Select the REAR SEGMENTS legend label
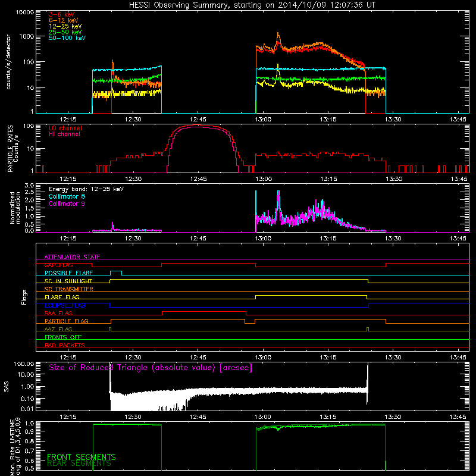This screenshot has height=476, width=476. 79,464
